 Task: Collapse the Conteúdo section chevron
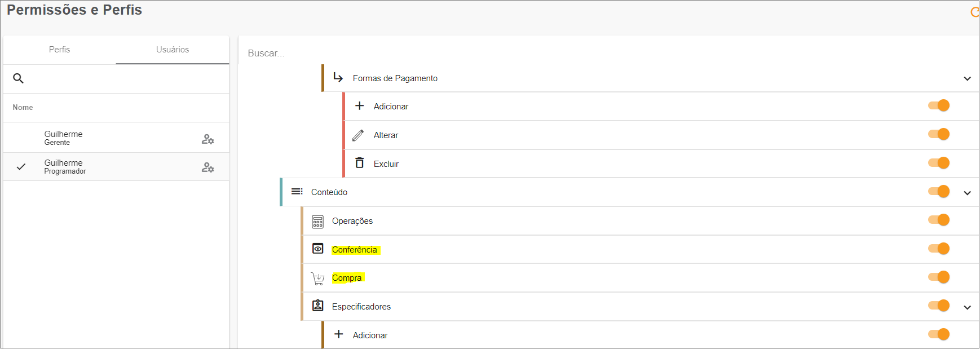[967, 193]
